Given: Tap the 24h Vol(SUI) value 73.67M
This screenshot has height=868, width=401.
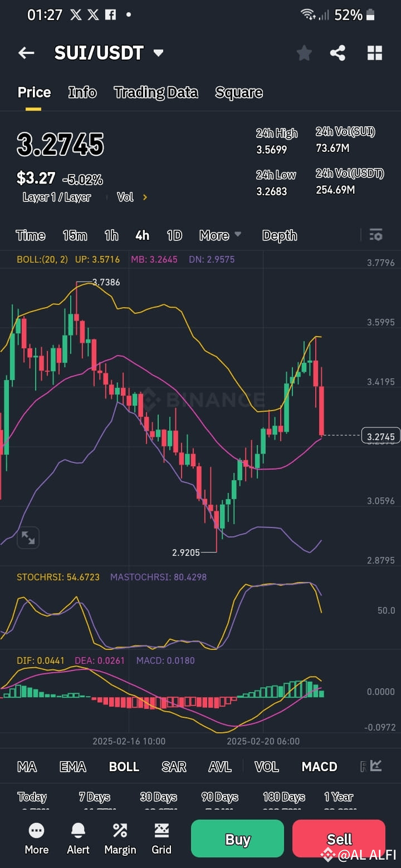Looking at the screenshot, I should [332, 148].
